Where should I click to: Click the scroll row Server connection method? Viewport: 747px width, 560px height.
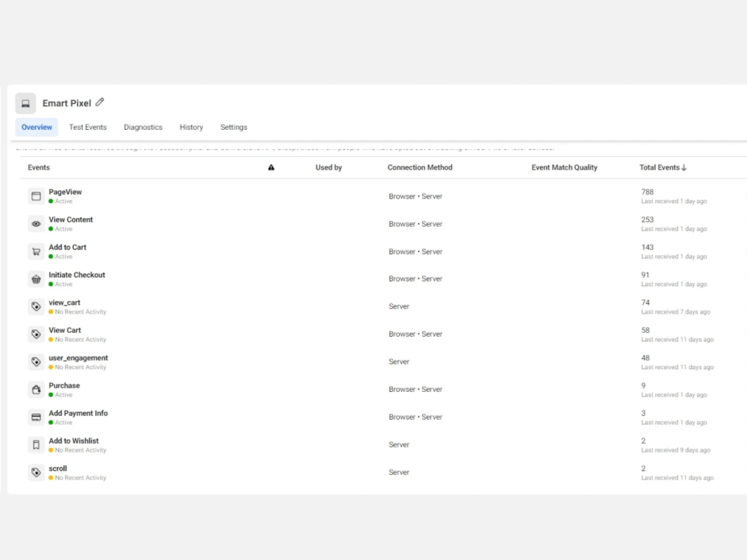click(399, 473)
